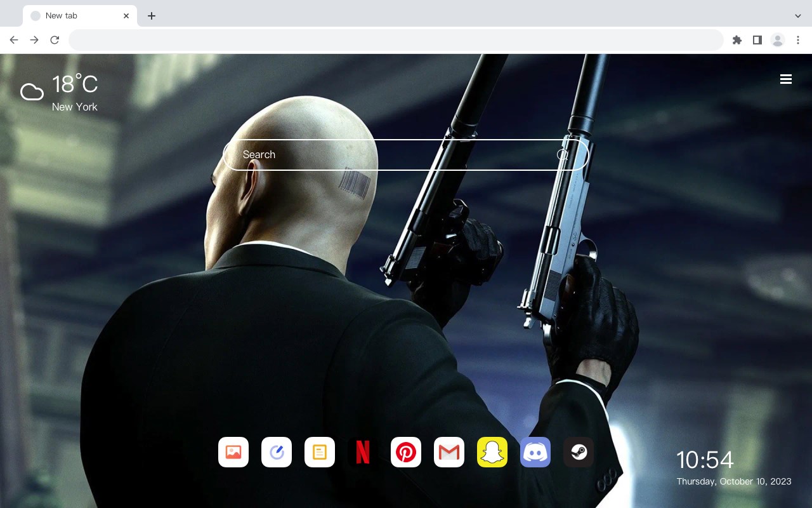Open the Chrome three-dot menu

click(x=798, y=40)
